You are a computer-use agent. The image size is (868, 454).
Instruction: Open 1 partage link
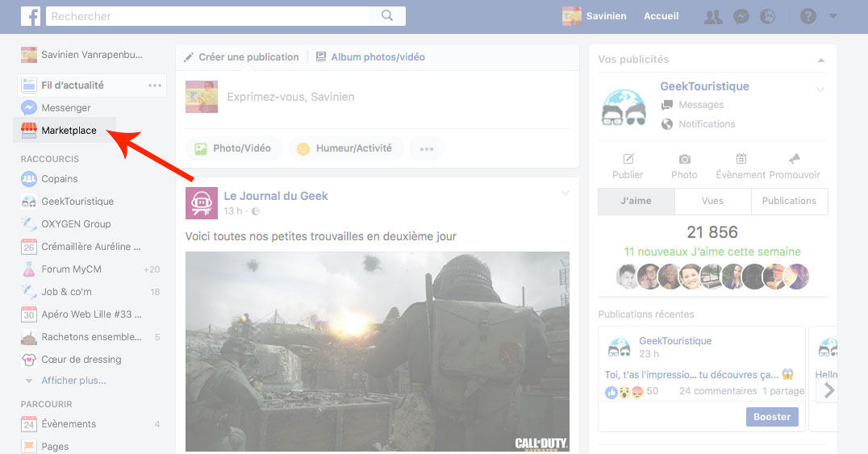pyautogui.click(x=783, y=391)
